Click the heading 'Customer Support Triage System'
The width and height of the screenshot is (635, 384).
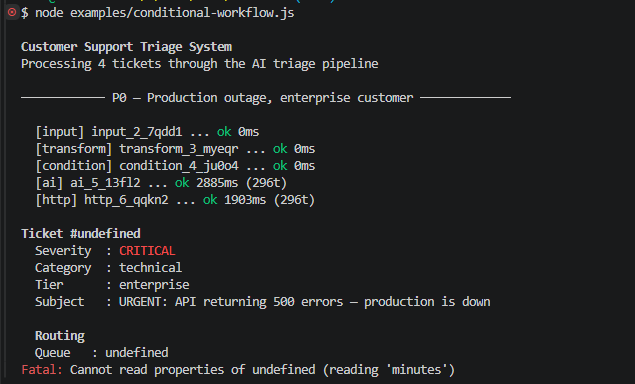tap(126, 47)
